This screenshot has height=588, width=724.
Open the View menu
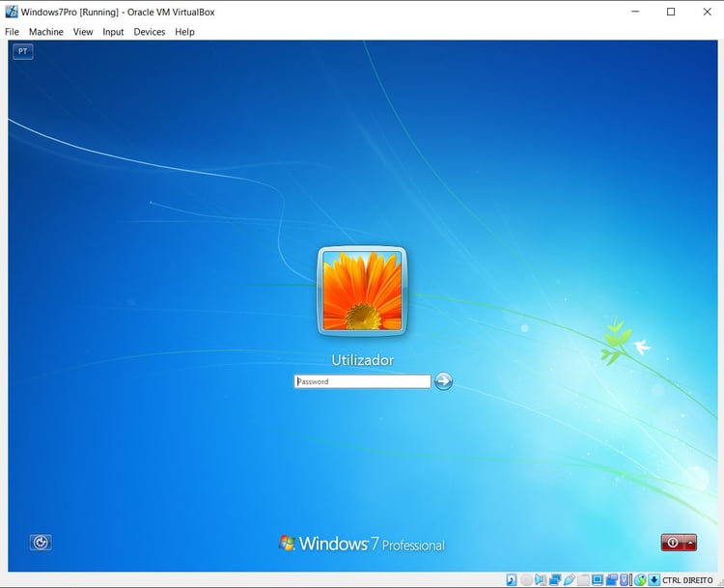pyautogui.click(x=83, y=32)
